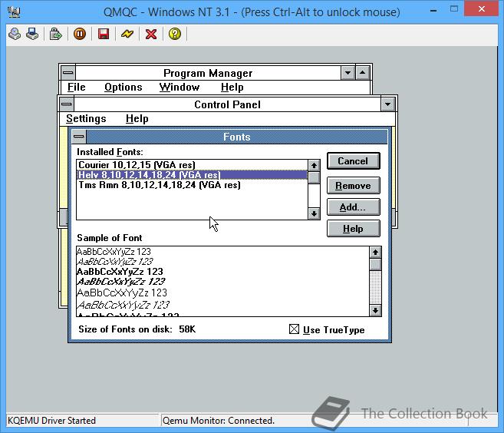Image resolution: width=504 pixels, height=433 pixels.
Task: Click the 'KQEMU Driver Started' status text
Action: pos(51,421)
